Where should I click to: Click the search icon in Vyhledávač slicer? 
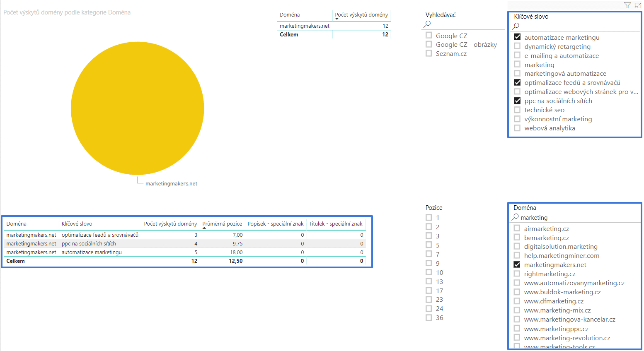pyautogui.click(x=427, y=24)
